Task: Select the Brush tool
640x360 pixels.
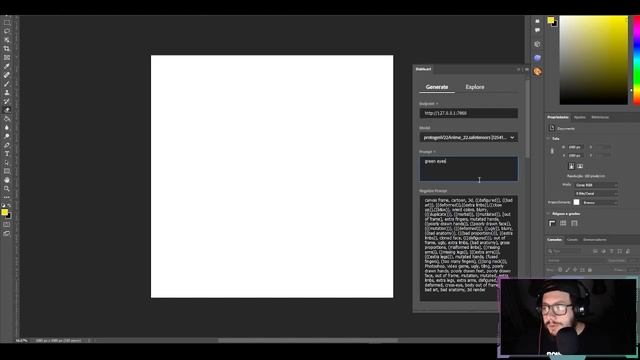Action: click(7, 84)
